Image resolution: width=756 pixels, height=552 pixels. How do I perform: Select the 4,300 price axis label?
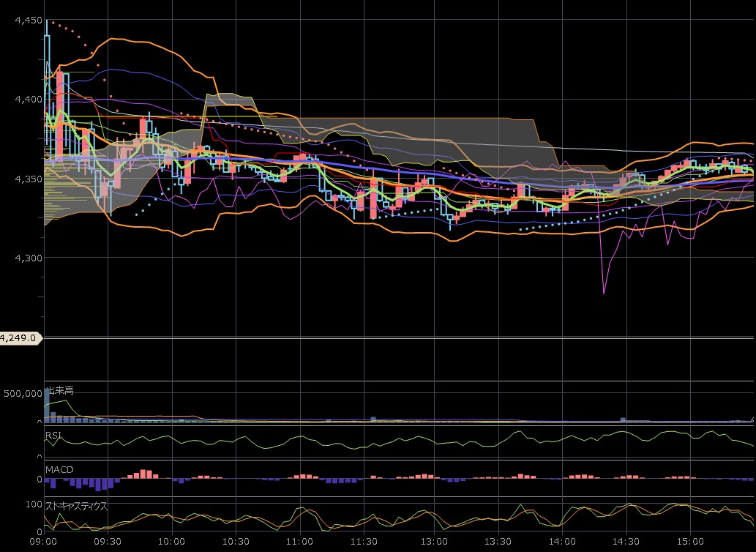click(x=29, y=258)
